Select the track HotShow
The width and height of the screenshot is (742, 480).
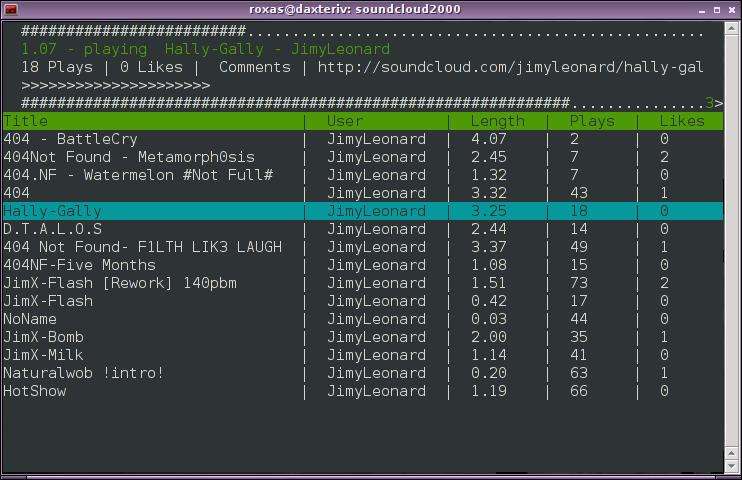362,391
